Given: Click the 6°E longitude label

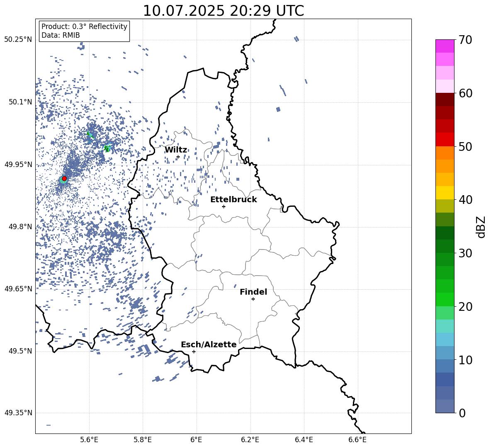Looking at the screenshot, I should coord(196,440).
